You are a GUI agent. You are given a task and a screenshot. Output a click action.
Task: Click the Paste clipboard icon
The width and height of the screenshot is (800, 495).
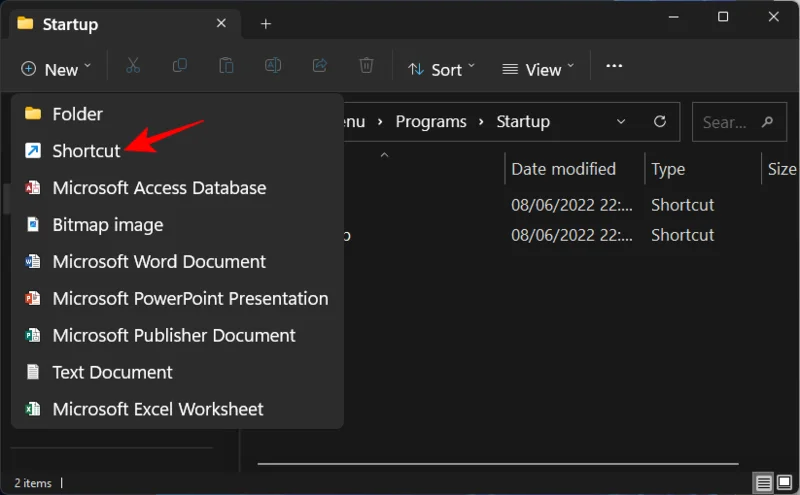point(226,66)
